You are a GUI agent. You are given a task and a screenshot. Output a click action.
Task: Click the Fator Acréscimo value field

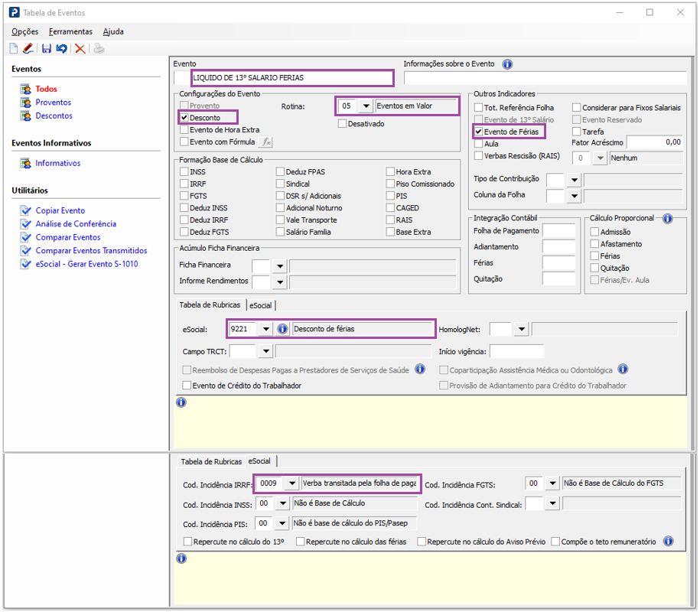654,142
